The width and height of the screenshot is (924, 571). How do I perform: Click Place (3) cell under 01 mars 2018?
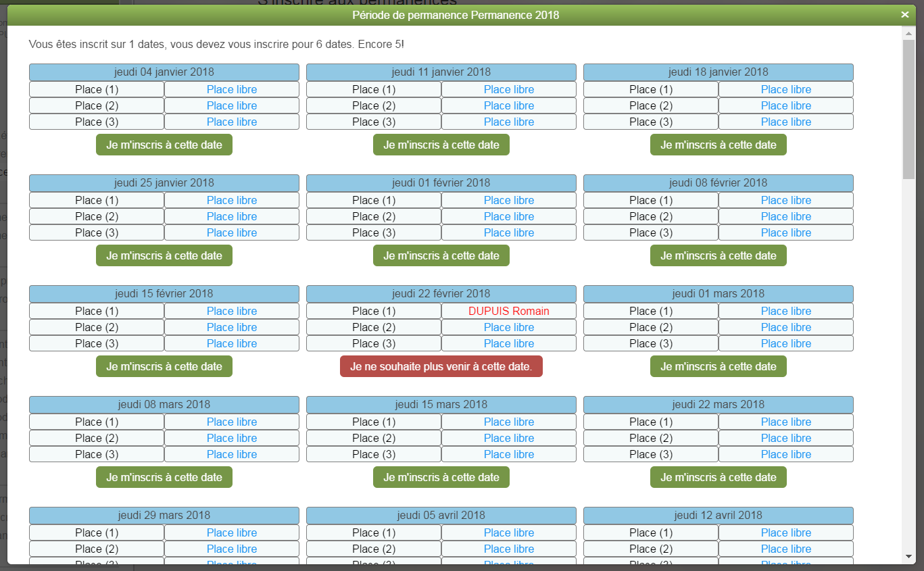point(651,343)
